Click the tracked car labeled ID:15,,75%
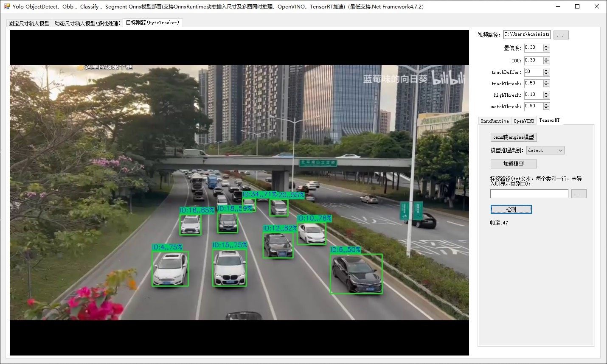The width and height of the screenshot is (607, 364). (230, 268)
